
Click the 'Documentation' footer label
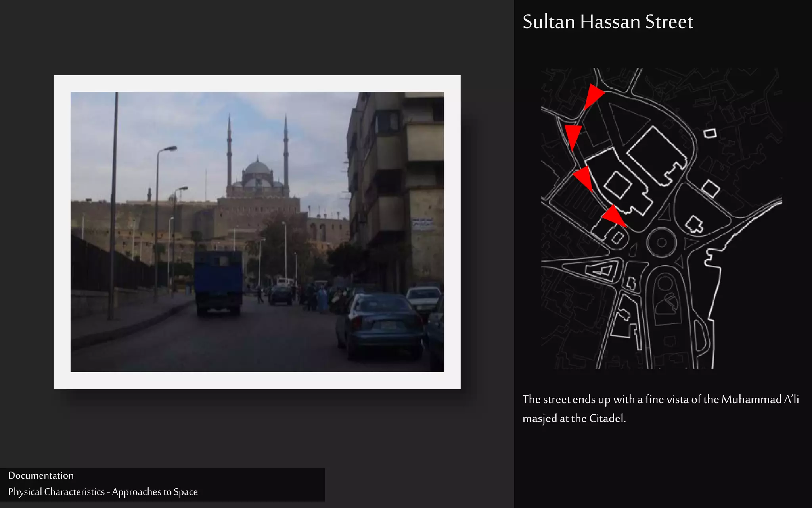click(41, 475)
